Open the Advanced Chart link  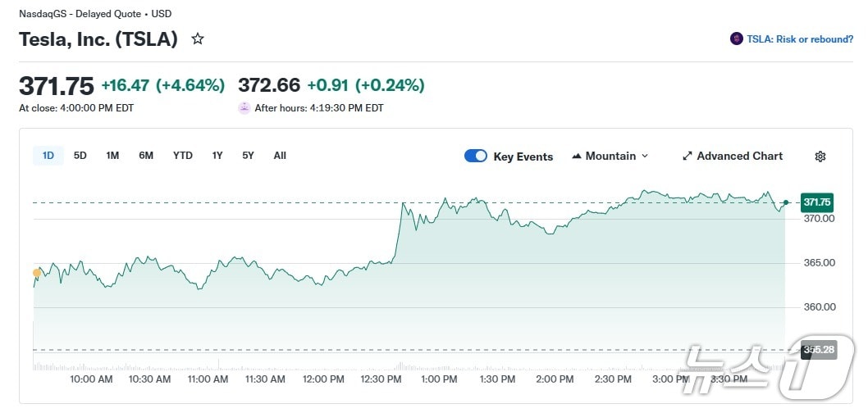point(739,156)
